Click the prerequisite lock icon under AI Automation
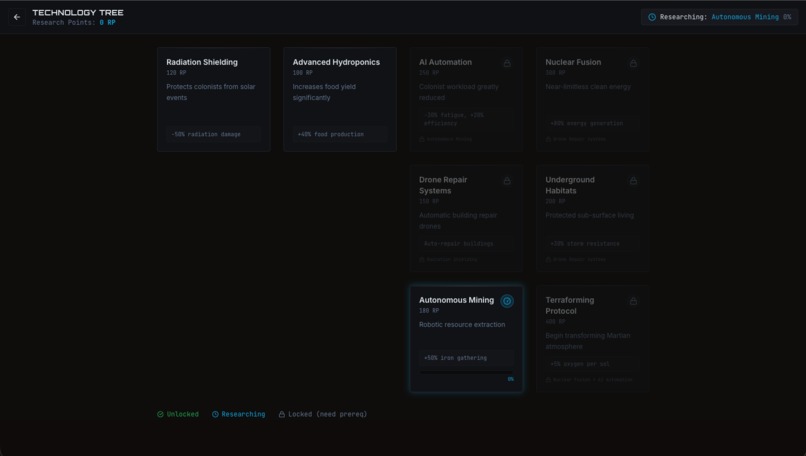 (x=422, y=139)
